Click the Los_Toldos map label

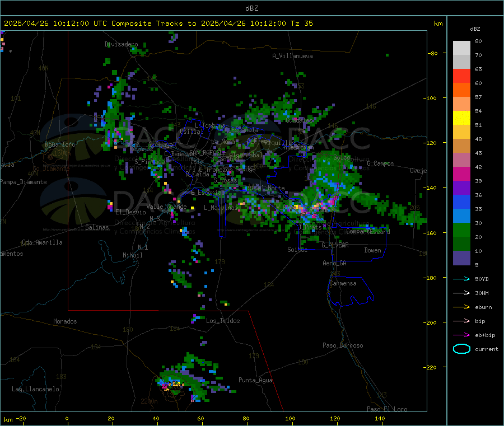[x=223, y=321]
